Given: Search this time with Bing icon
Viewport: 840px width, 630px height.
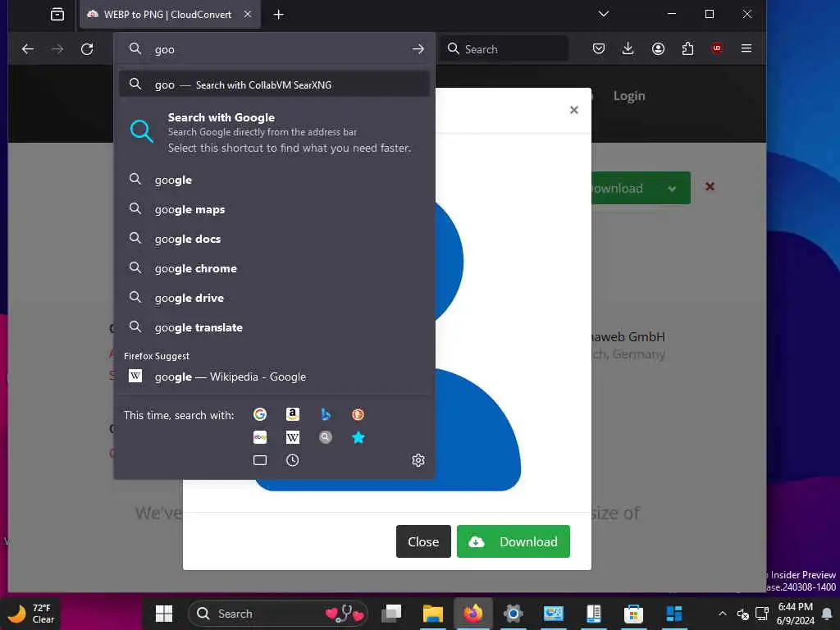Looking at the screenshot, I should 325,414.
